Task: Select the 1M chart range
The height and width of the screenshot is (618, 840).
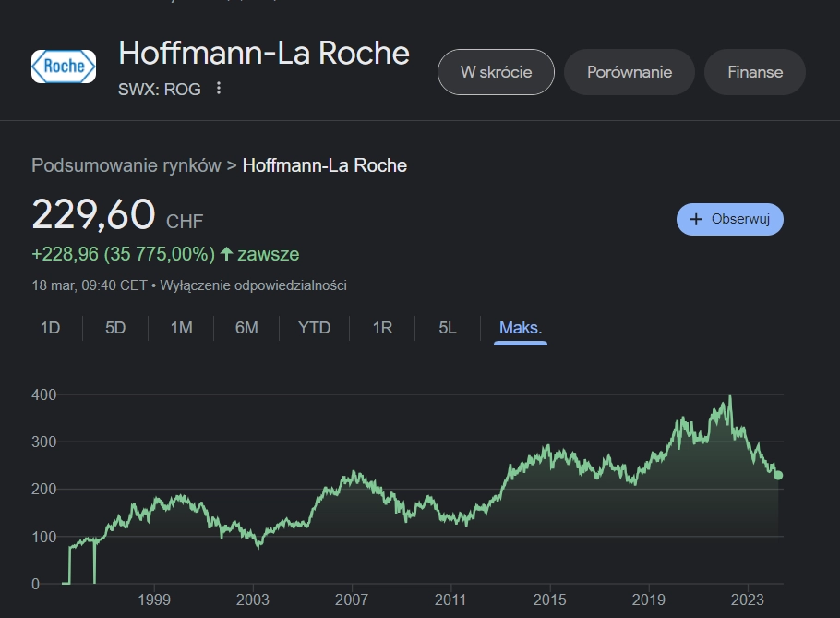Action: [181, 328]
